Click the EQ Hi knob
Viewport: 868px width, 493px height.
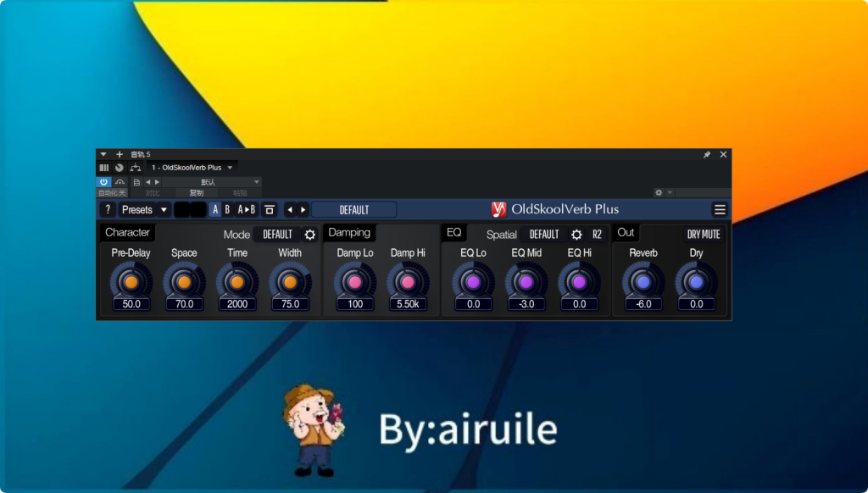coord(579,282)
